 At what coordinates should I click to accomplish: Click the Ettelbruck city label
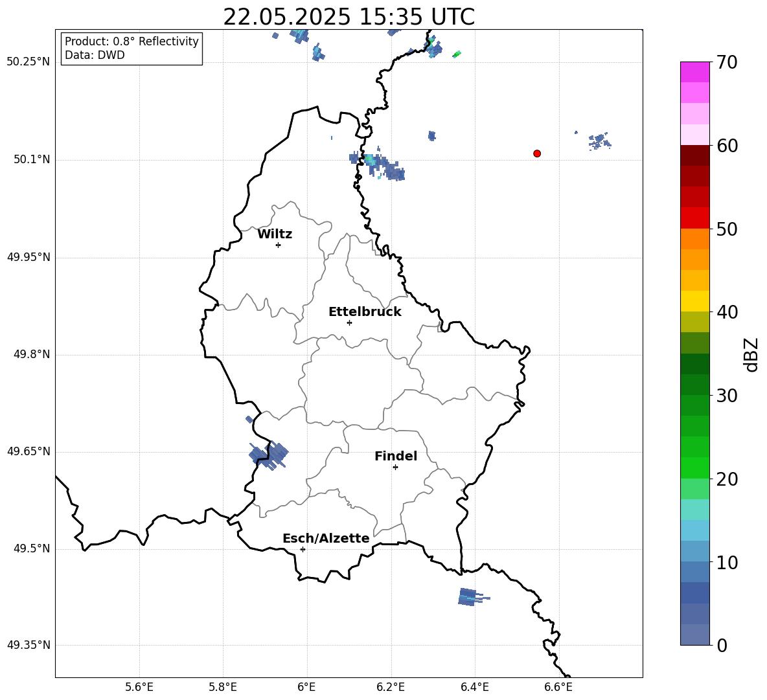[x=365, y=312]
